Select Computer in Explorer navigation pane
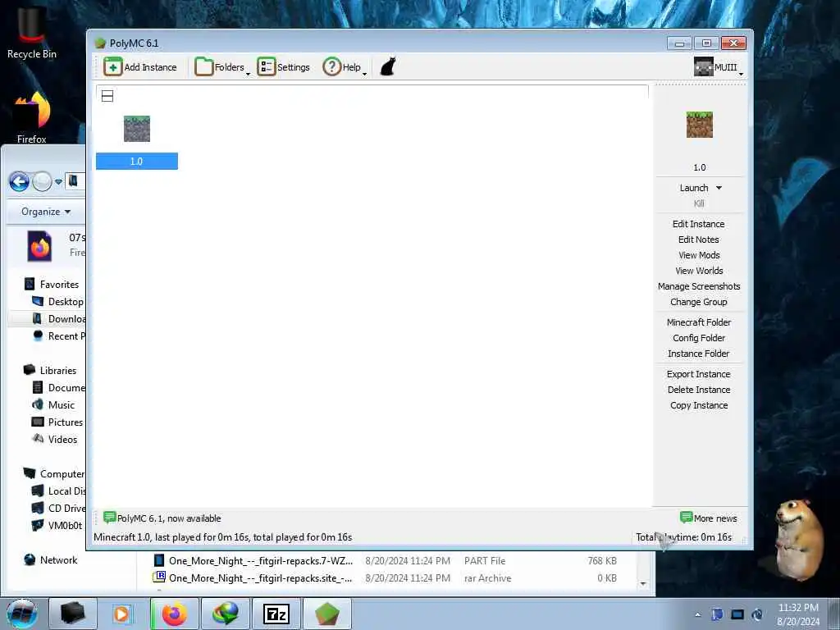Screen dimensions: 840x630 coord(53,473)
